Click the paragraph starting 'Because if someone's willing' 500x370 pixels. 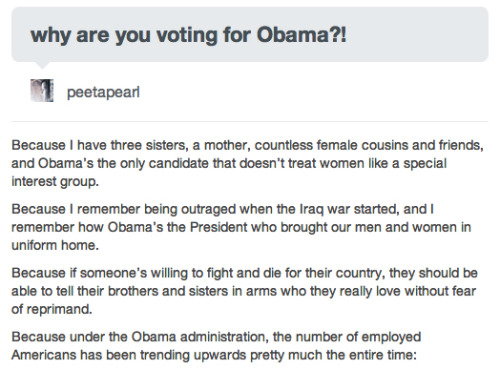tap(244, 291)
